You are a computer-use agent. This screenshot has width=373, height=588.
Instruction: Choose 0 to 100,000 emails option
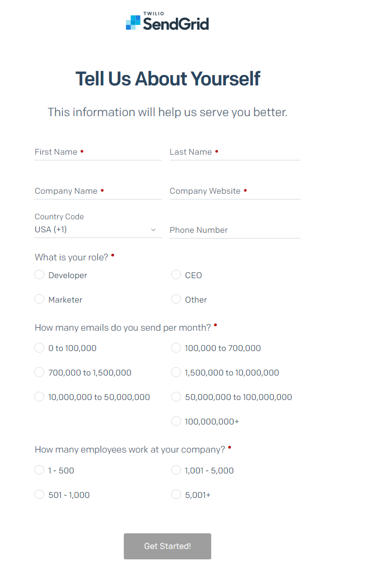click(x=40, y=348)
